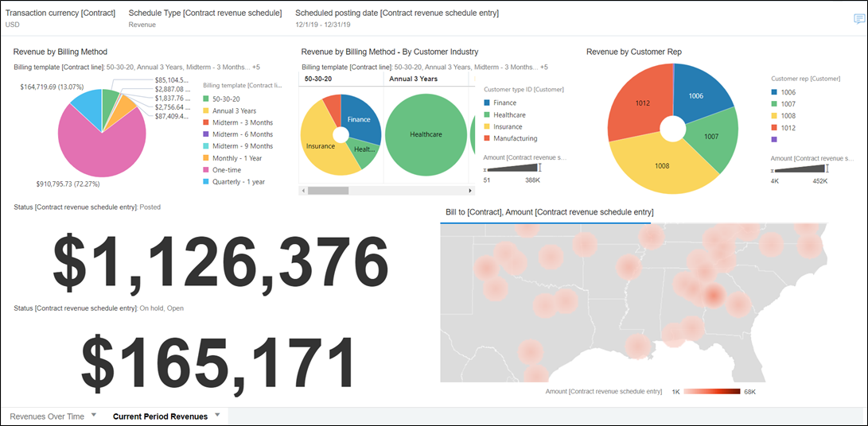Select the 1006 customer rep legend marker
This screenshot has width=868, height=426.
(x=774, y=93)
